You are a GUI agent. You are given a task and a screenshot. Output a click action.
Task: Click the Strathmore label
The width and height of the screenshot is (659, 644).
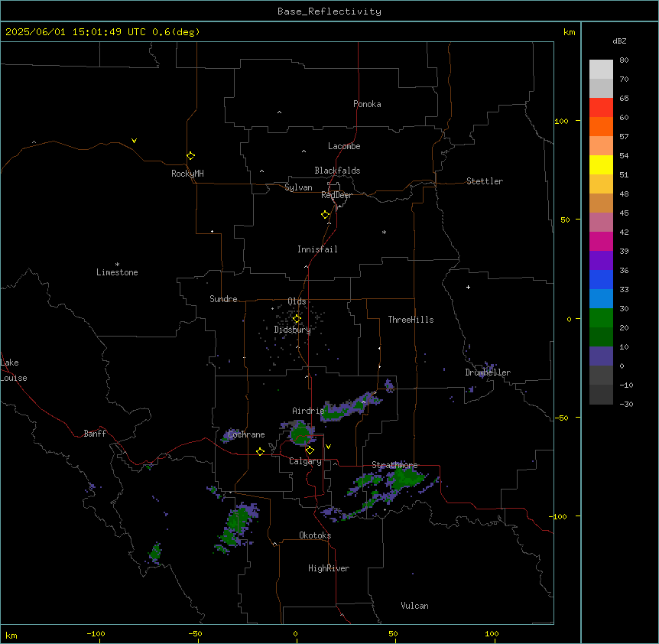tap(394, 465)
